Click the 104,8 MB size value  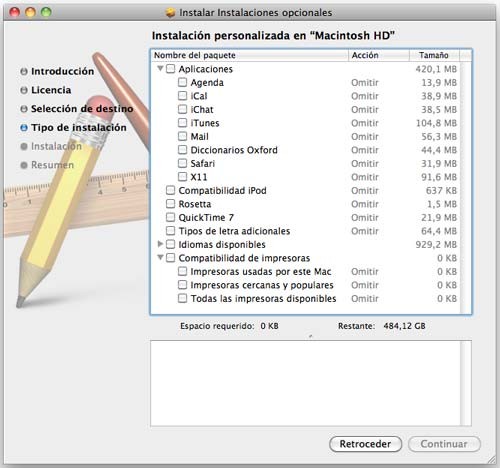[x=436, y=123]
